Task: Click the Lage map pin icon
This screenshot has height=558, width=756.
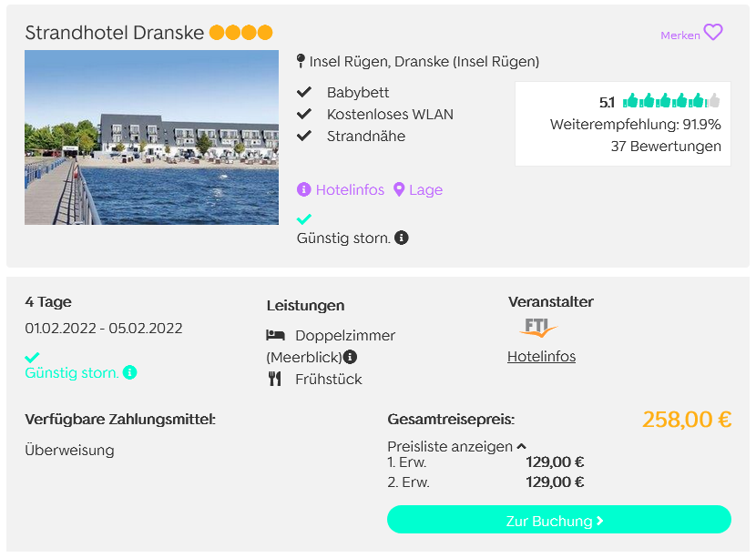Action: (399, 190)
